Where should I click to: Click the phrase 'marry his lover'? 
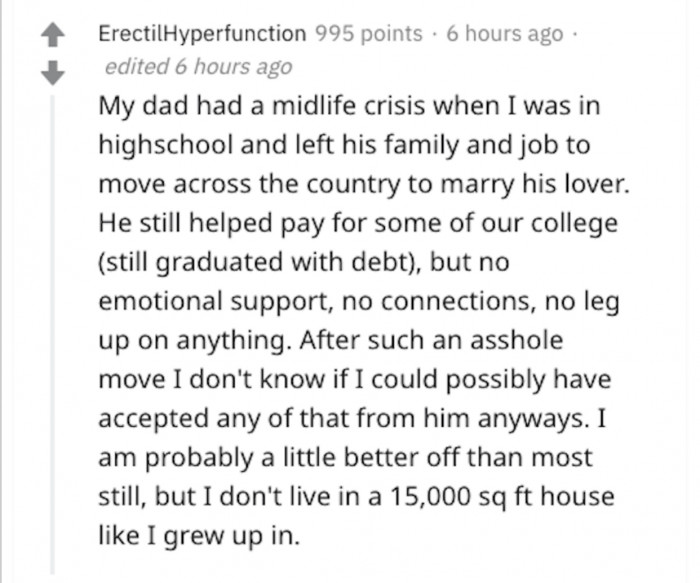(535, 184)
